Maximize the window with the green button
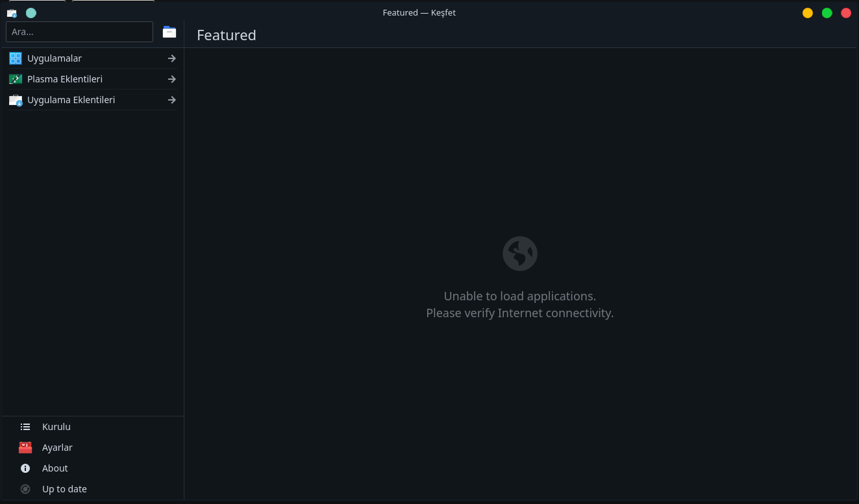This screenshot has width=859, height=504. pyautogui.click(x=827, y=13)
